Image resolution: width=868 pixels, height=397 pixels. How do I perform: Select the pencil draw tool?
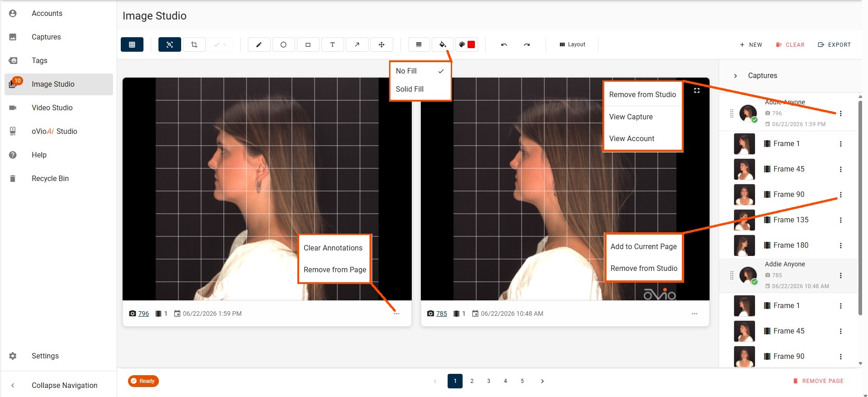[259, 44]
